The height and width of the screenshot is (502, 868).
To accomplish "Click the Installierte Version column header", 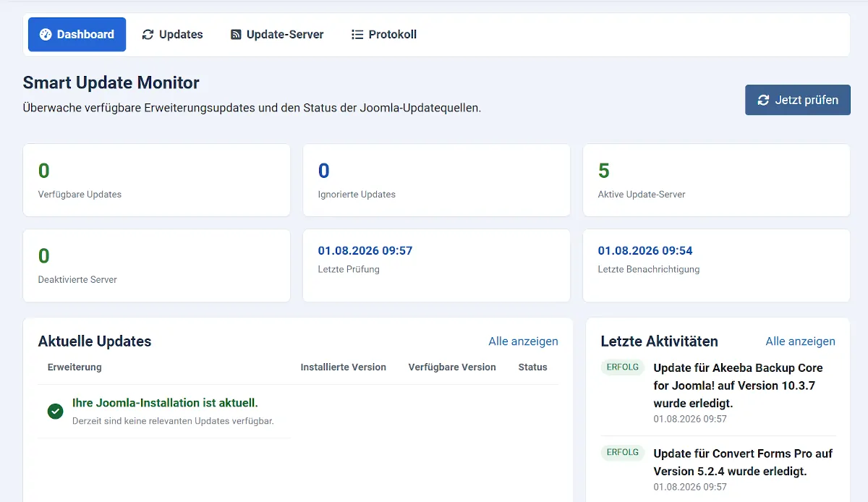I will click(344, 367).
